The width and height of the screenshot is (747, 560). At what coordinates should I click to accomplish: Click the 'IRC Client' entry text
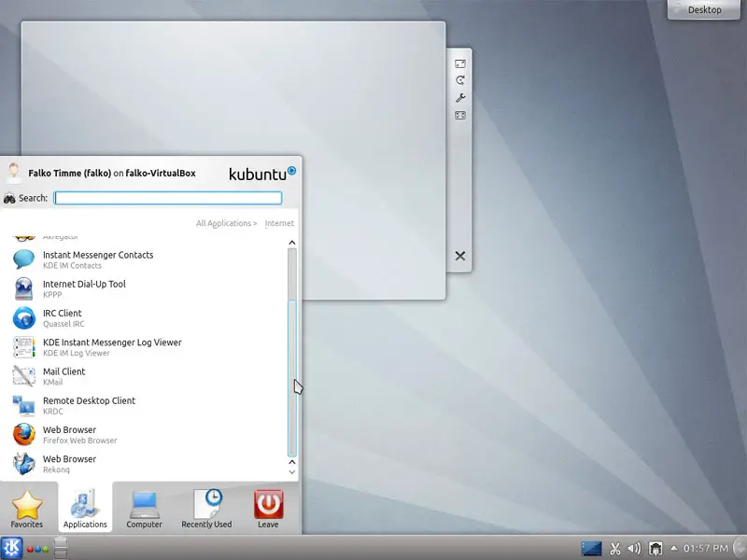(63, 313)
